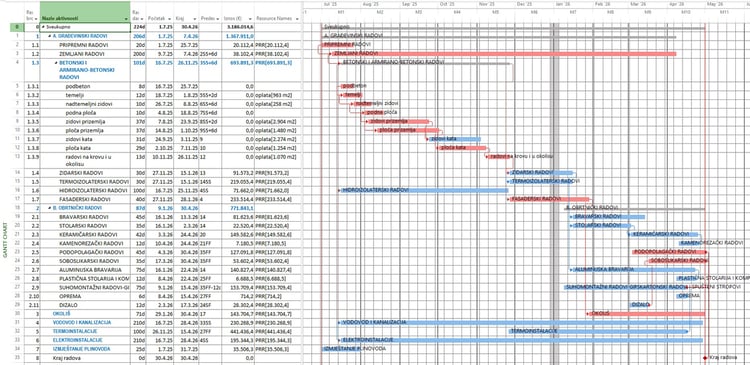
Task: Select the 'PRIPREMNI RADOVI' task name
Action: (x=83, y=44)
